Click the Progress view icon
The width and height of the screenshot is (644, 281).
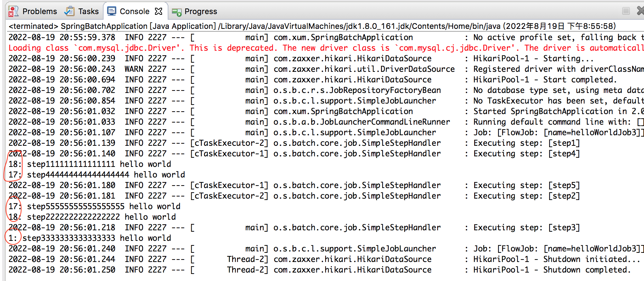tap(177, 12)
